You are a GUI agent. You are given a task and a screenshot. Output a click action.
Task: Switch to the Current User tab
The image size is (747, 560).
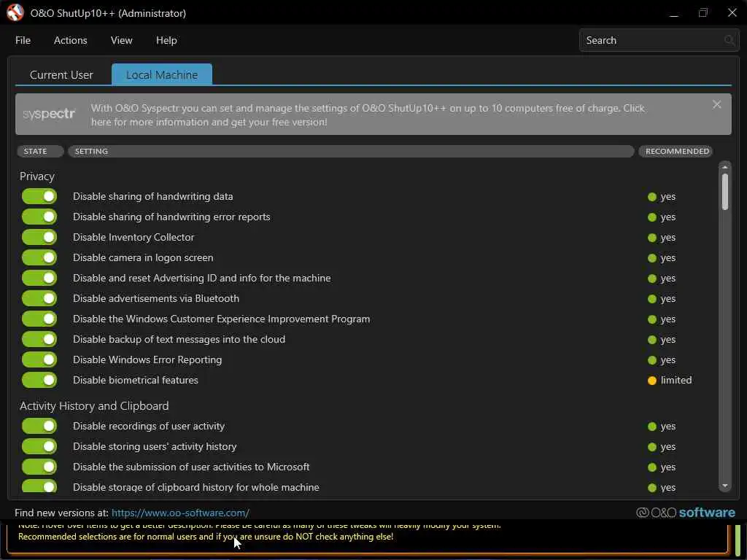61,75
